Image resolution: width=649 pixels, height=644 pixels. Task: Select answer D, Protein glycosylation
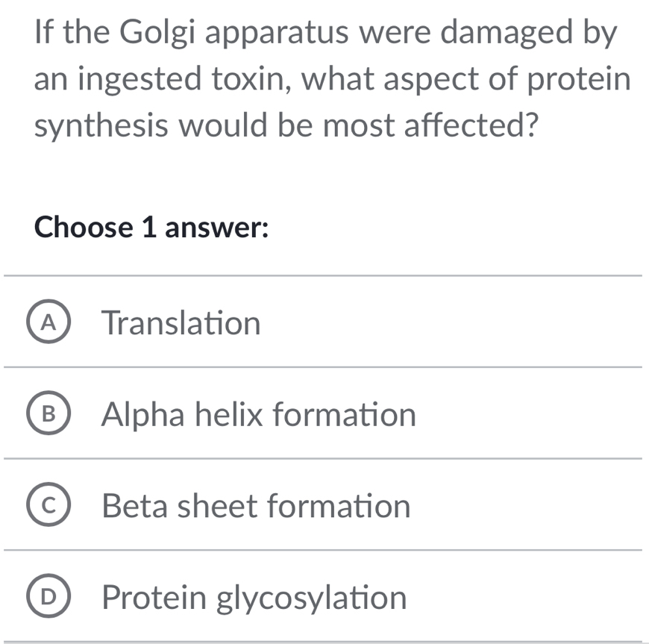(x=254, y=597)
